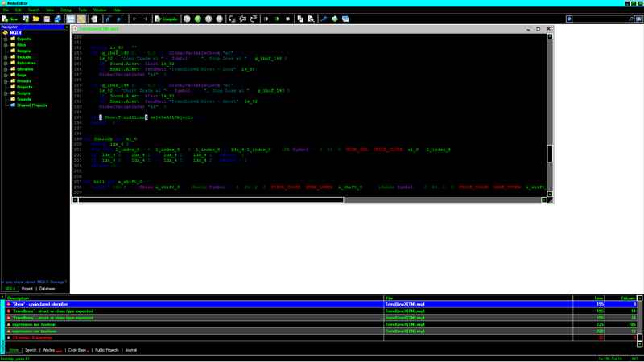Close the Navigator panel

(67, 27)
